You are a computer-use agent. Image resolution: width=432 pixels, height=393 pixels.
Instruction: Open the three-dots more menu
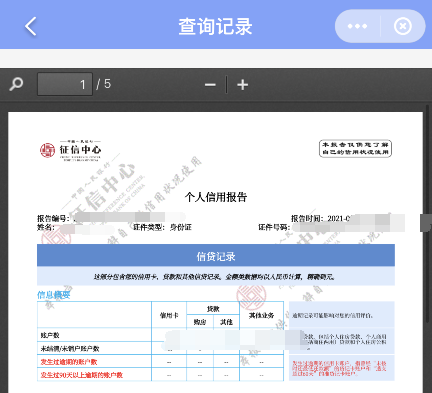(x=357, y=26)
